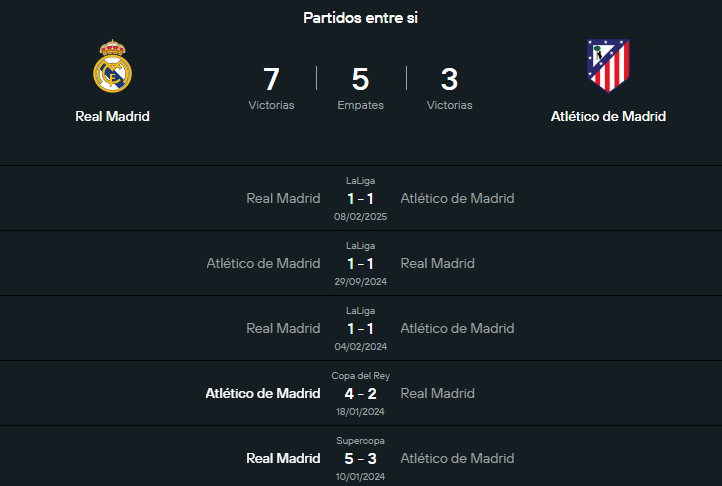Screen dimensions: 722x486
Task: Click the 5 Empates draws stat
Action: coord(360,87)
